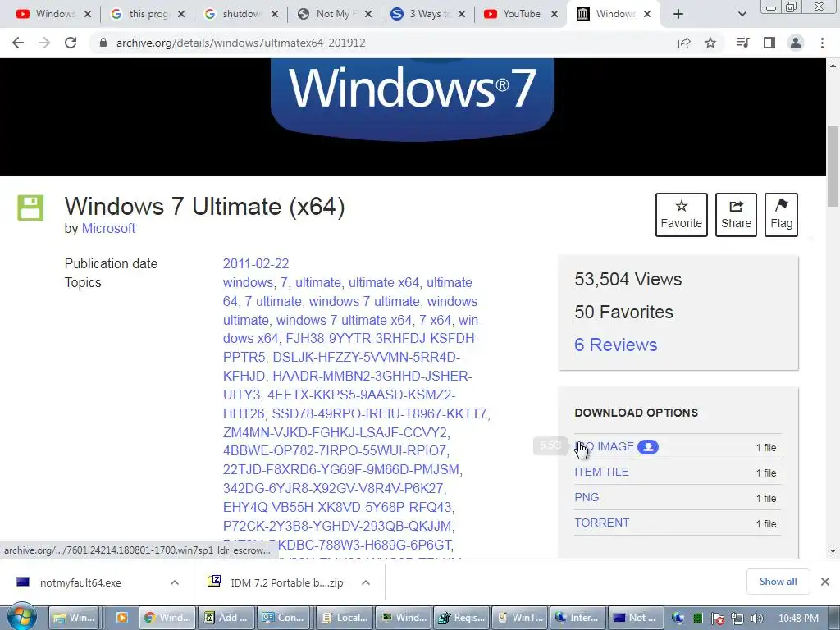Screen dimensions: 840x630
Task: Click the scrollbar down arrow
Action: click(833, 551)
